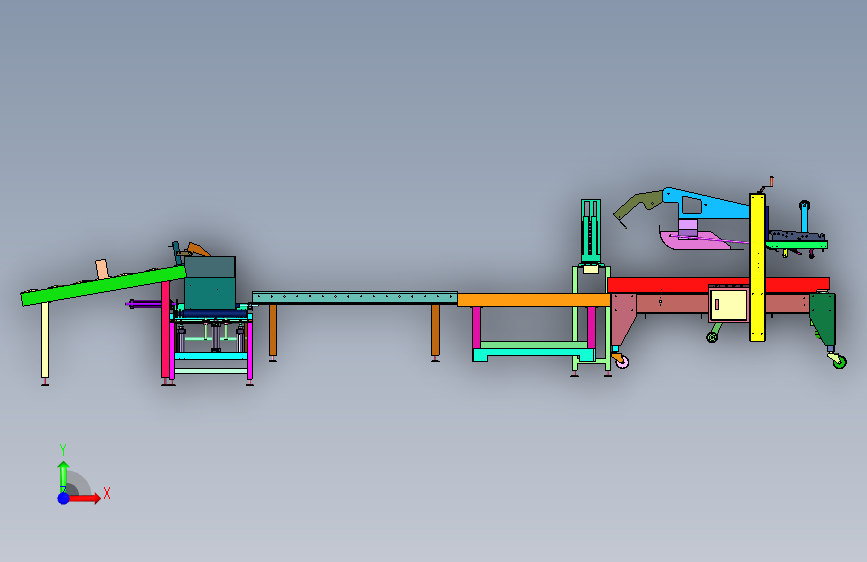Viewport: 867px width, 562px height.
Task: Select the crank handle atop the yellow column
Action: tap(766, 185)
